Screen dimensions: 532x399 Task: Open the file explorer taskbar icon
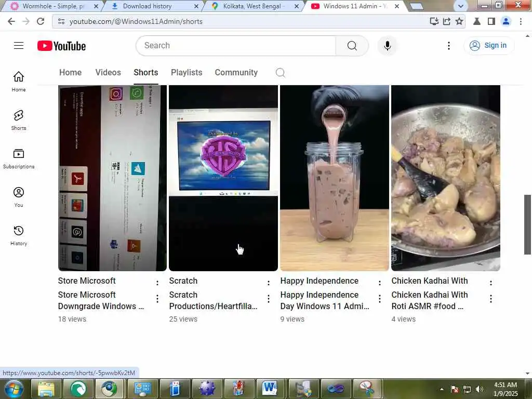46,389
